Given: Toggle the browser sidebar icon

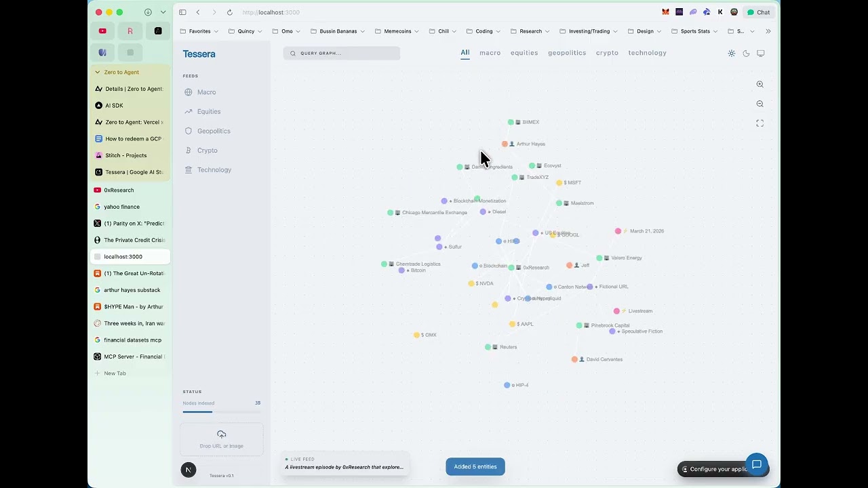Looking at the screenshot, I should click(182, 12).
